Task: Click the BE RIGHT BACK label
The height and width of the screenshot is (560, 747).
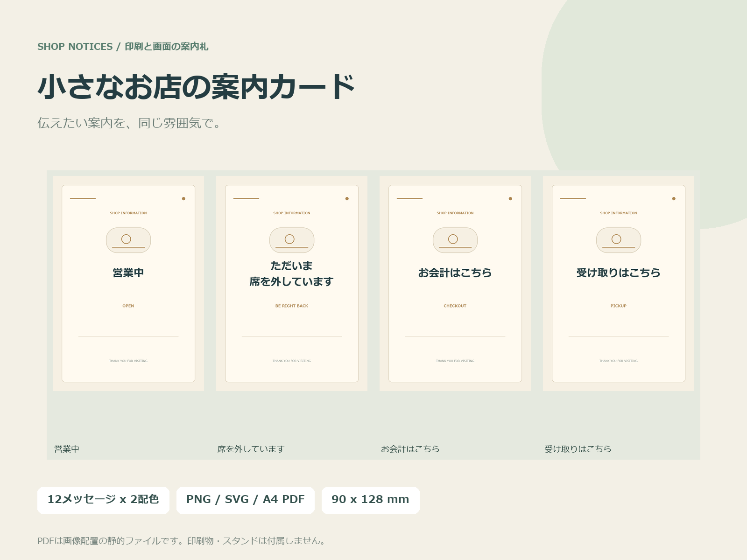Action: tap(292, 306)
